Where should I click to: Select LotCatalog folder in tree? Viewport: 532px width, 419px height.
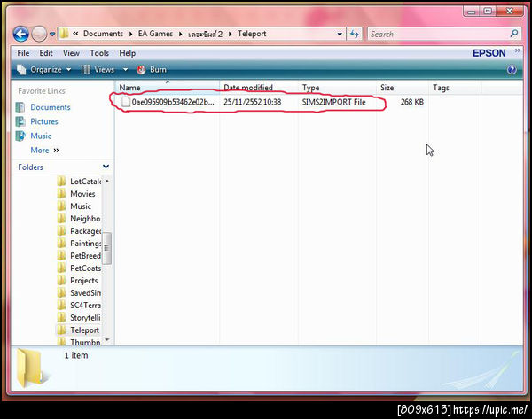point(85,182)
